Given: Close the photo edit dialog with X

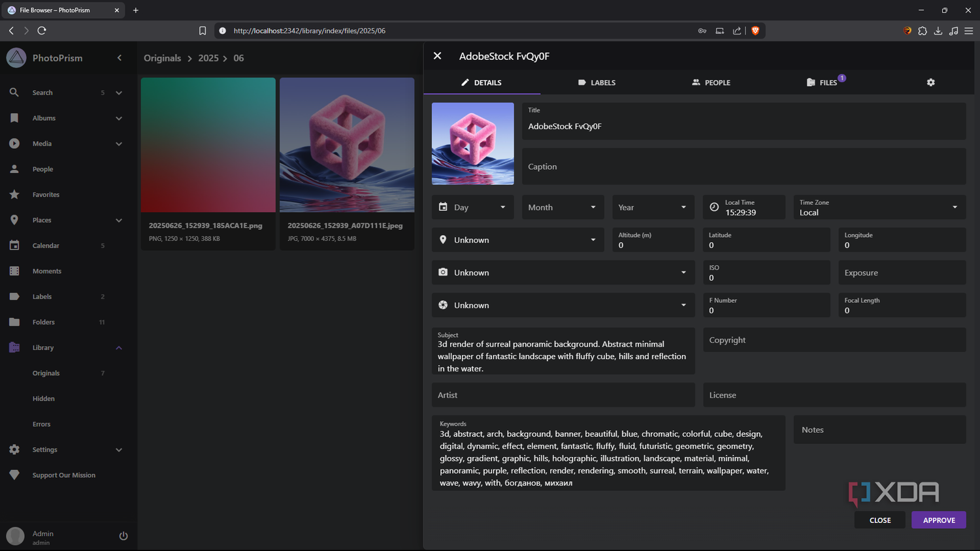Looking at the screenshot, I should [x=438, y=56].
